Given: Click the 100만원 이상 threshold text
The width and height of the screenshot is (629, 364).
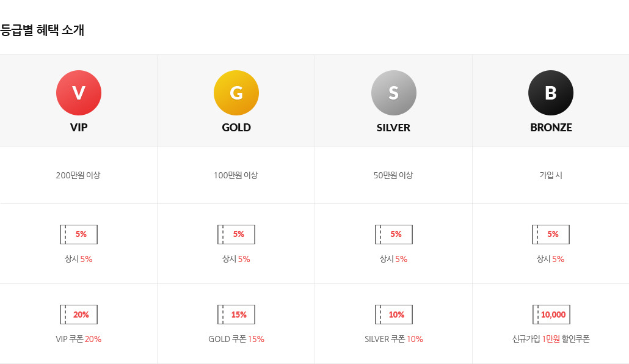Looking at the screenshot, I should 236,175.
